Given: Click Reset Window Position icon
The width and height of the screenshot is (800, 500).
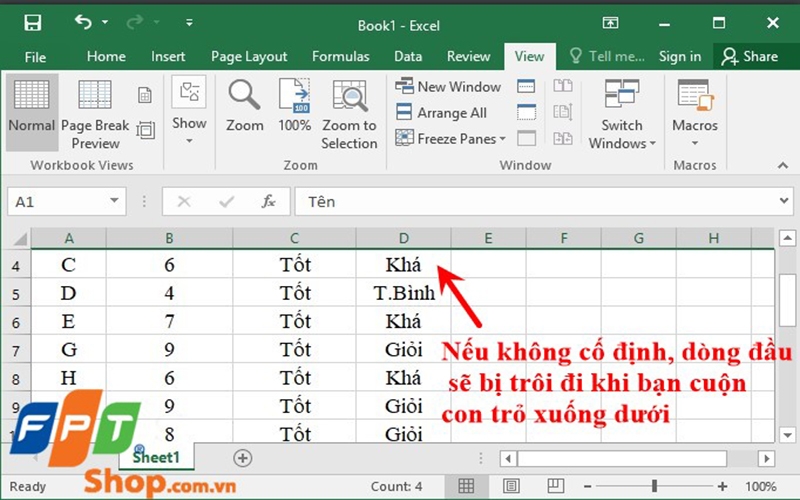Looking at the screenshot, I should coord(563,138).
